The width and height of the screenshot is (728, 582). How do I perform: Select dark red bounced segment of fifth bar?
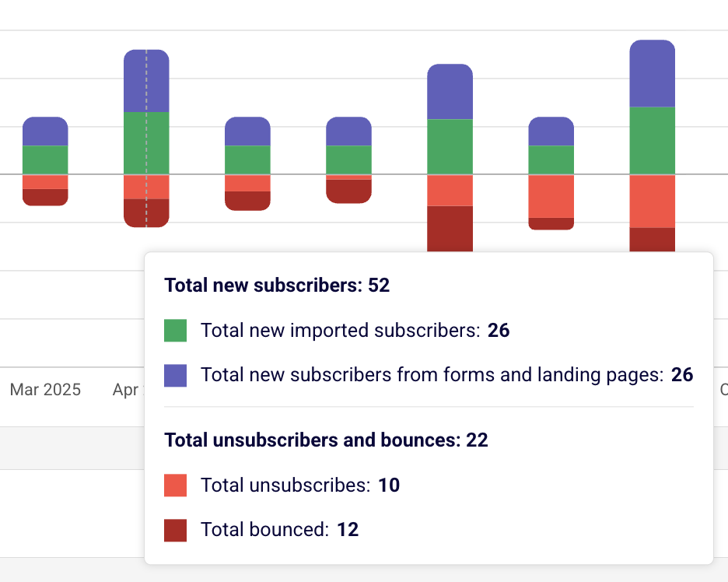pyautogui.click(x=450, y=229)
